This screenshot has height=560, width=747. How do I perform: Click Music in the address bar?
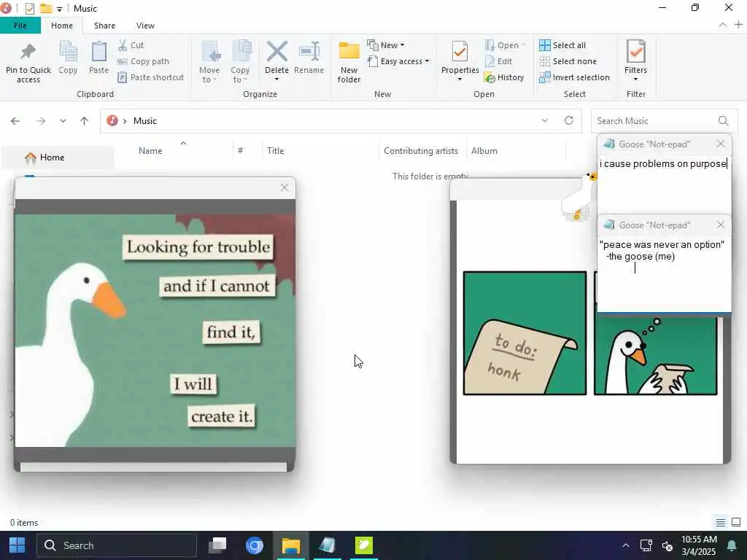145,121
